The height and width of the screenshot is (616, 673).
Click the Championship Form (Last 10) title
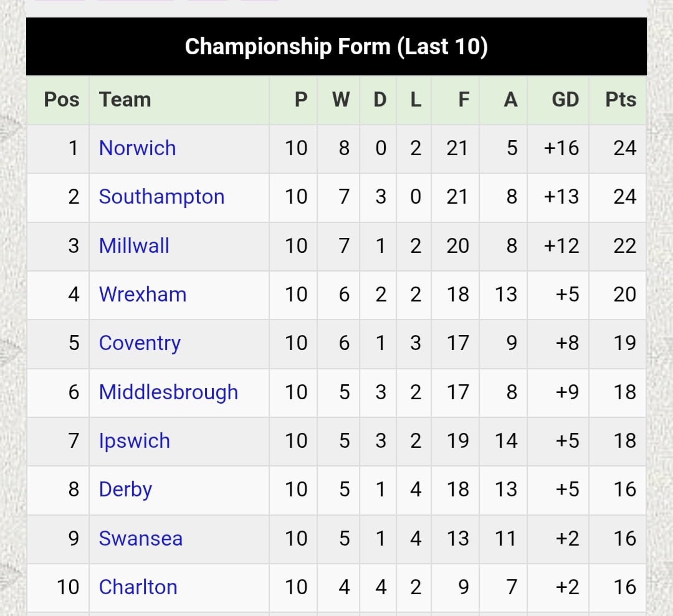click(x=336, y=47)
